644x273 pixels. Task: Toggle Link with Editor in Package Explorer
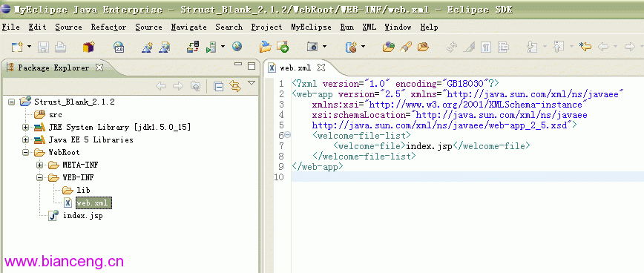235,86
